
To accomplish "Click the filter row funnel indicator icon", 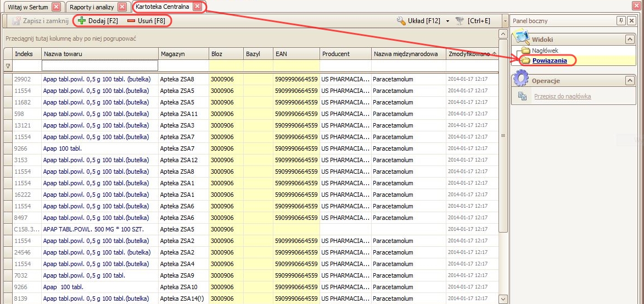I will point(8,66).
